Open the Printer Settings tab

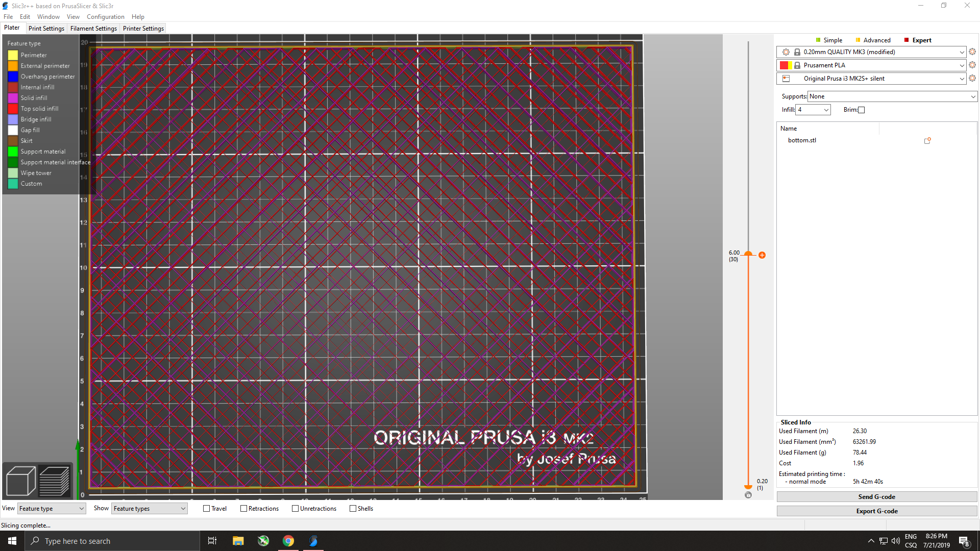click(x=143, y=29)
